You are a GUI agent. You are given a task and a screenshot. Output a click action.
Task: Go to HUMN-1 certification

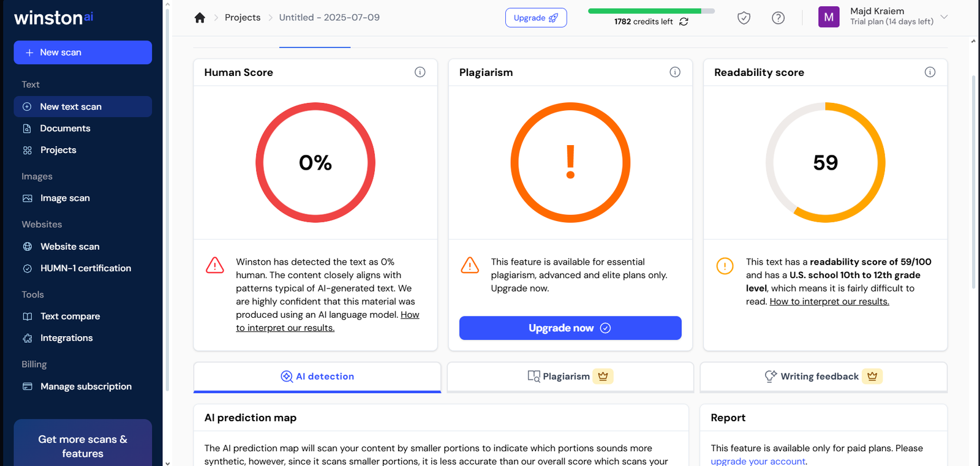(85, 268)
